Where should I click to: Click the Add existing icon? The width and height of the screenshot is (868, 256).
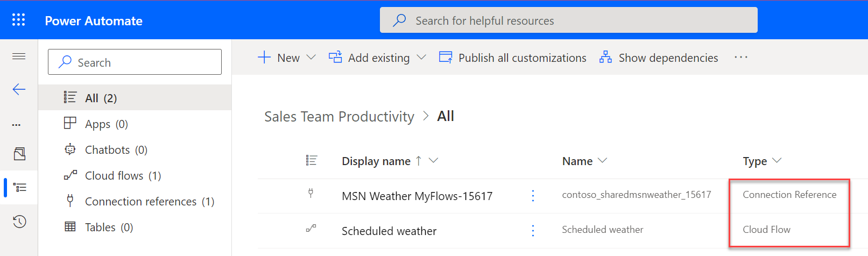pos(335,57)
